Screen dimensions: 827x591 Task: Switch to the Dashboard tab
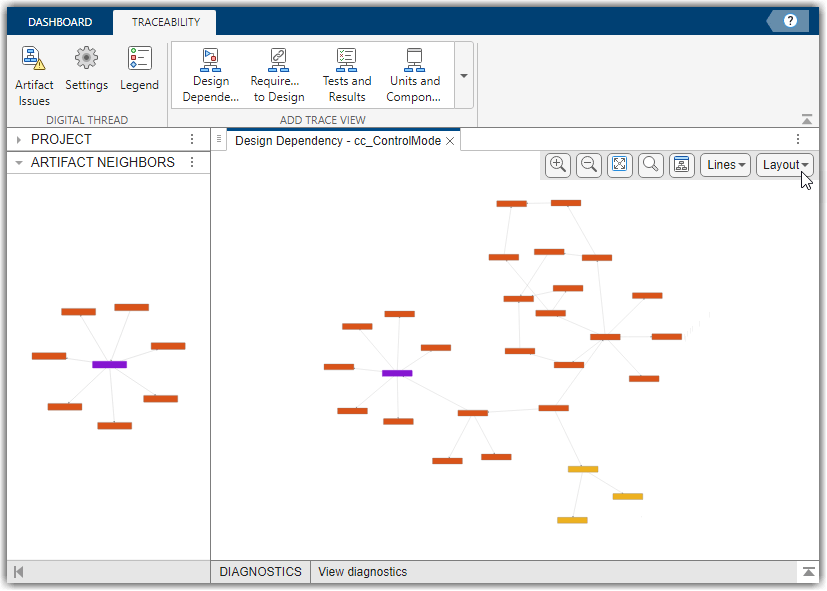point(60,22)
